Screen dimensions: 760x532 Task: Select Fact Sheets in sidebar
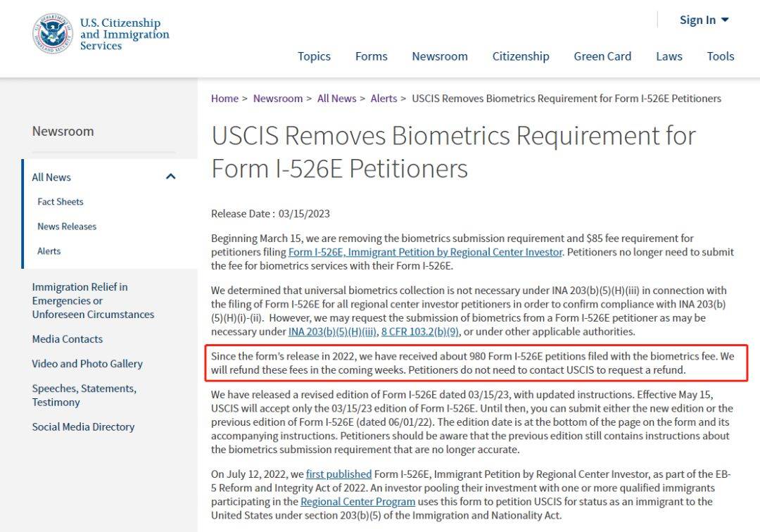[x=60, y=201]
